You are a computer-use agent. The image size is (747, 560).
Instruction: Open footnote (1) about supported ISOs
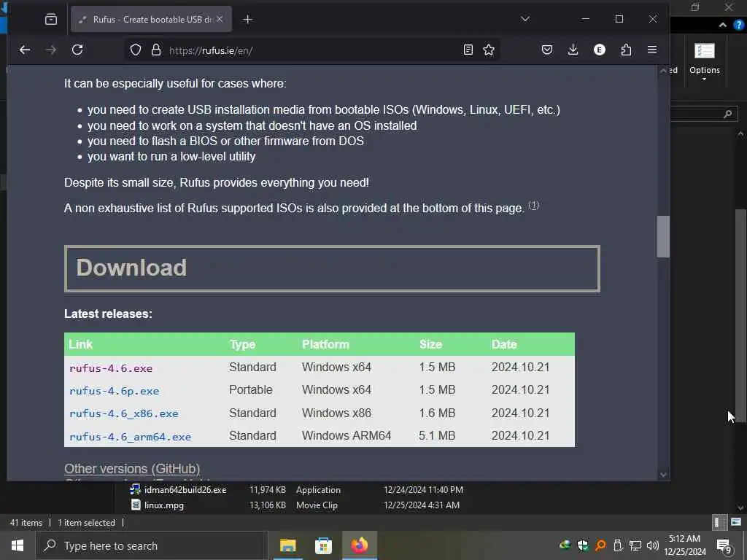coord(533,205)
